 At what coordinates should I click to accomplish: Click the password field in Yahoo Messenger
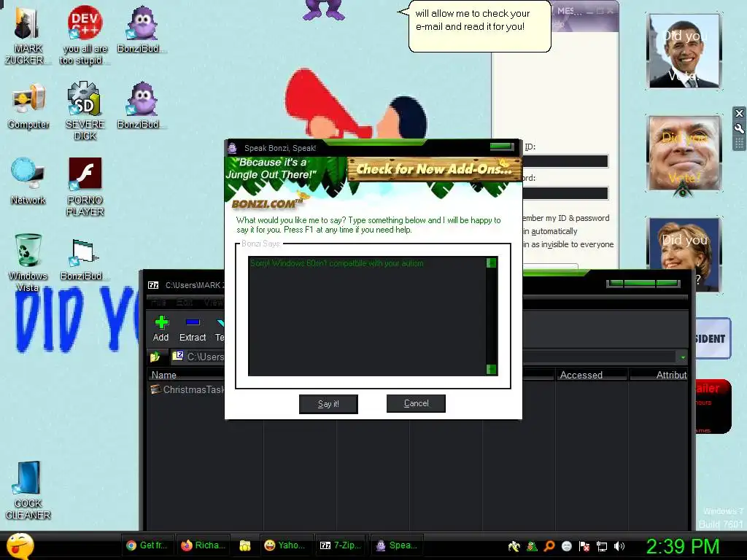coord(565,192)
